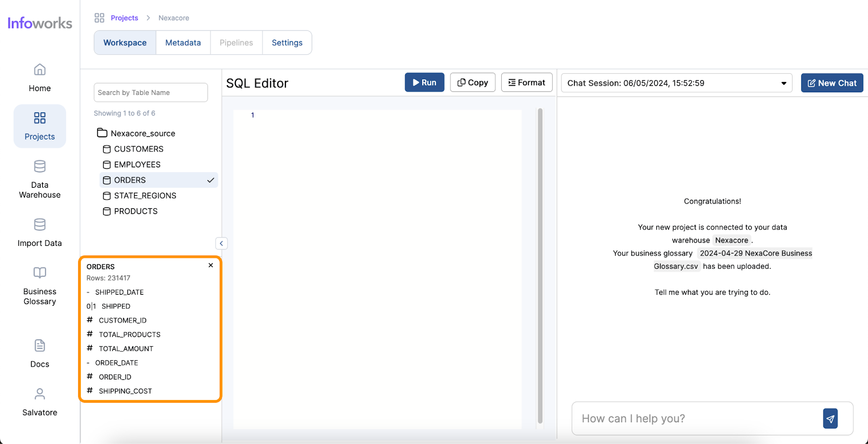Open Salvatore user profile

(40, 402)
